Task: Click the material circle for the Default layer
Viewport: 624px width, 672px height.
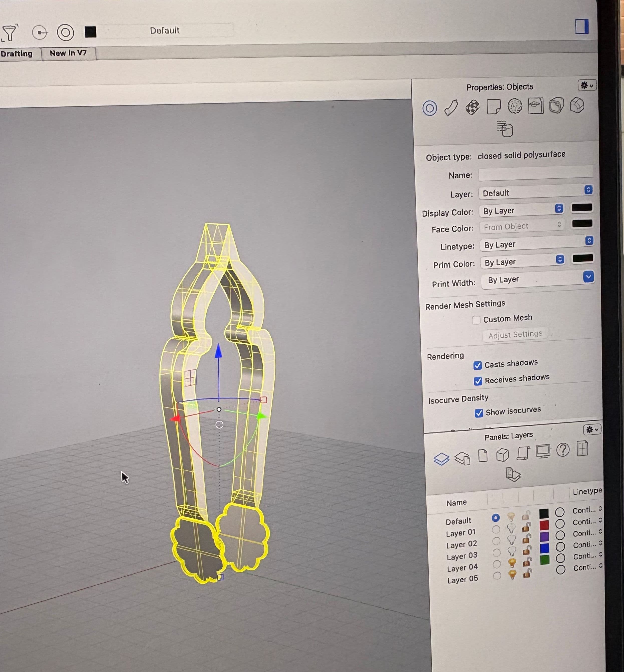Action: coord(559,512)
